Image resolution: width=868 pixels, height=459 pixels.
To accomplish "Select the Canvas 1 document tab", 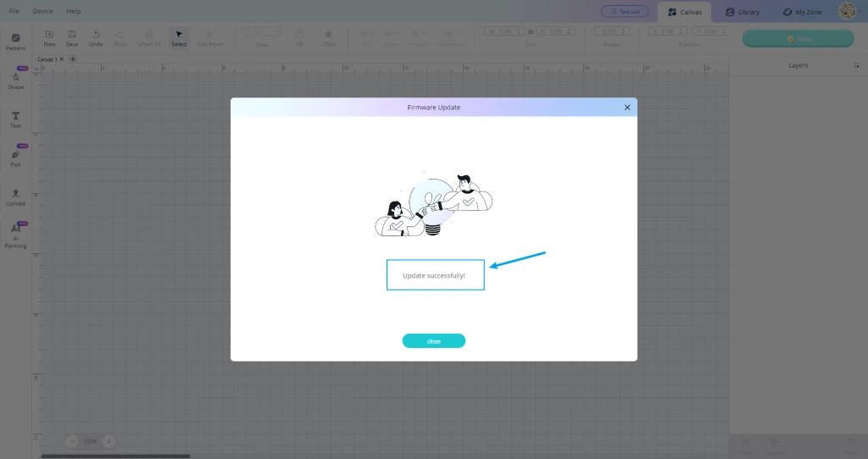I will [47, 59].
